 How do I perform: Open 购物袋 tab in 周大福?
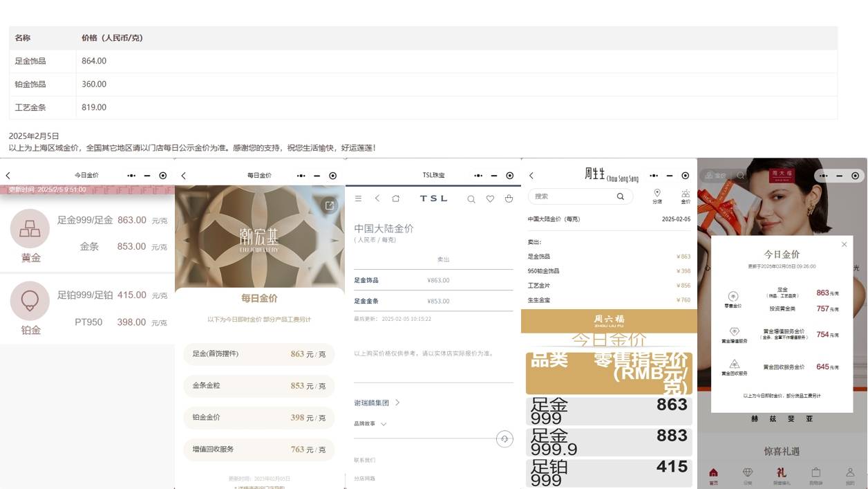816,475
